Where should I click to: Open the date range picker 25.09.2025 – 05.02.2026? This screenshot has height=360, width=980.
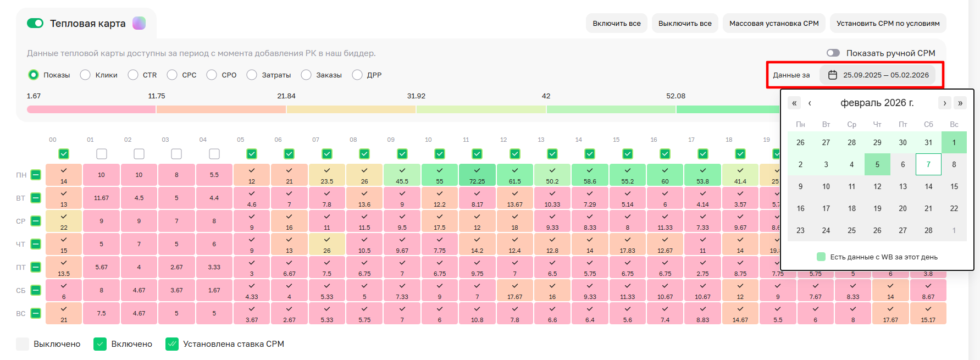[885, 75]
